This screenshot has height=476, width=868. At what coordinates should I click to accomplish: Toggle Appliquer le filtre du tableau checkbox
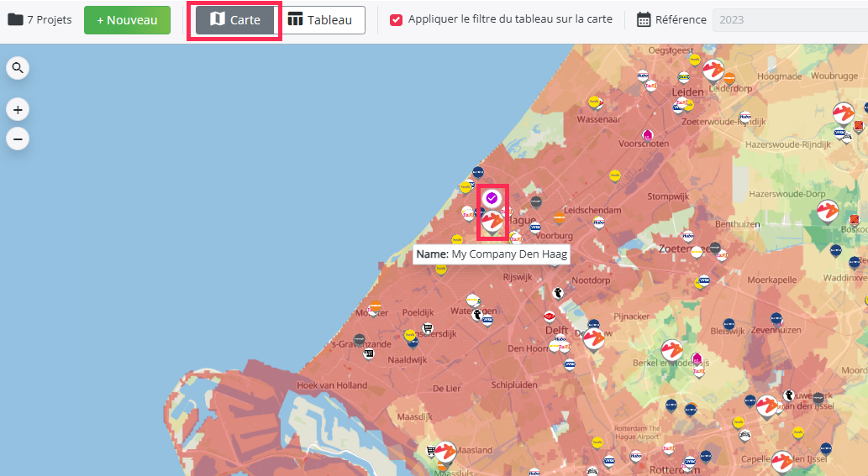[x=396, y=20]
